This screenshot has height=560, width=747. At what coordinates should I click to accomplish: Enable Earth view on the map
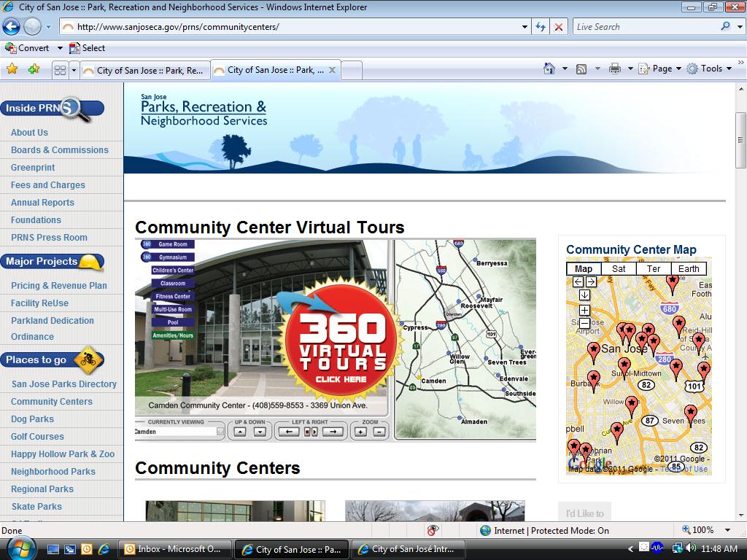(688, 268)
